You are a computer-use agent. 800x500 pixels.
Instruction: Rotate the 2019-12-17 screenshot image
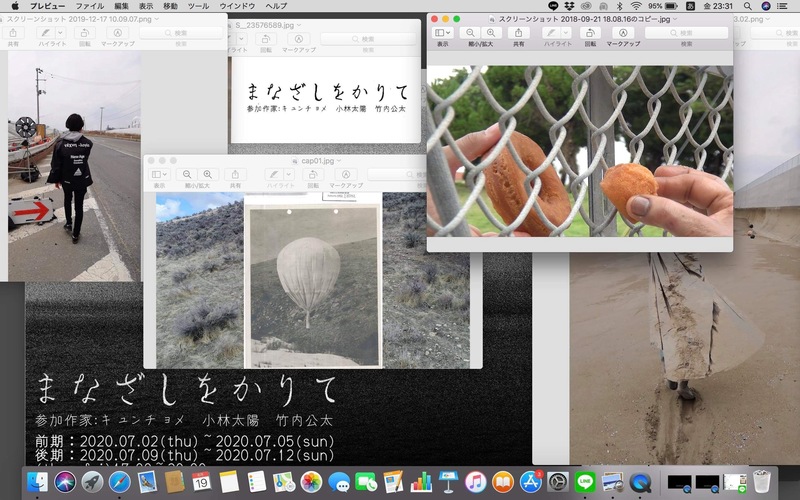click(85, 33)
